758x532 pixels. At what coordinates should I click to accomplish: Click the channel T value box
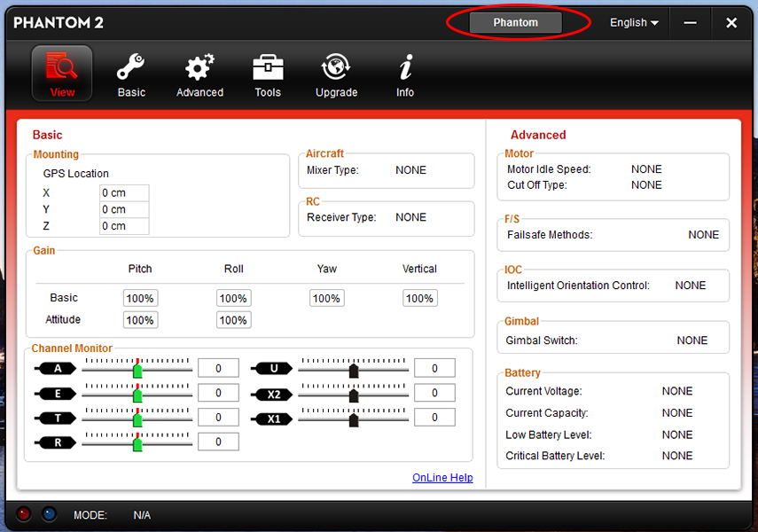tap(218, 417)
